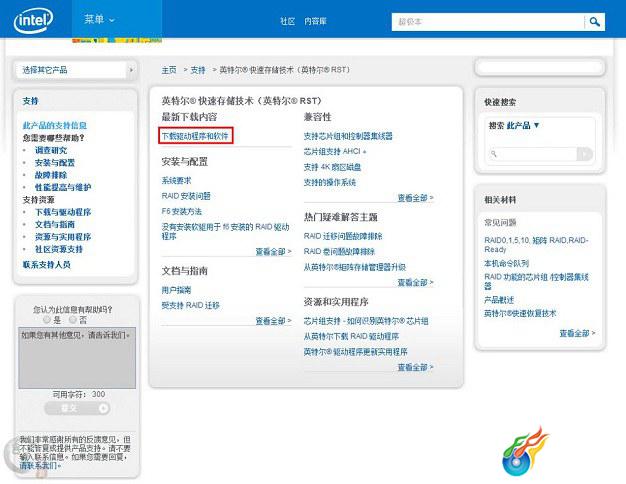The width and height of the screenshot is (626, 484).
Task: Click the quick search go arrow button
Action: point(585,154)
